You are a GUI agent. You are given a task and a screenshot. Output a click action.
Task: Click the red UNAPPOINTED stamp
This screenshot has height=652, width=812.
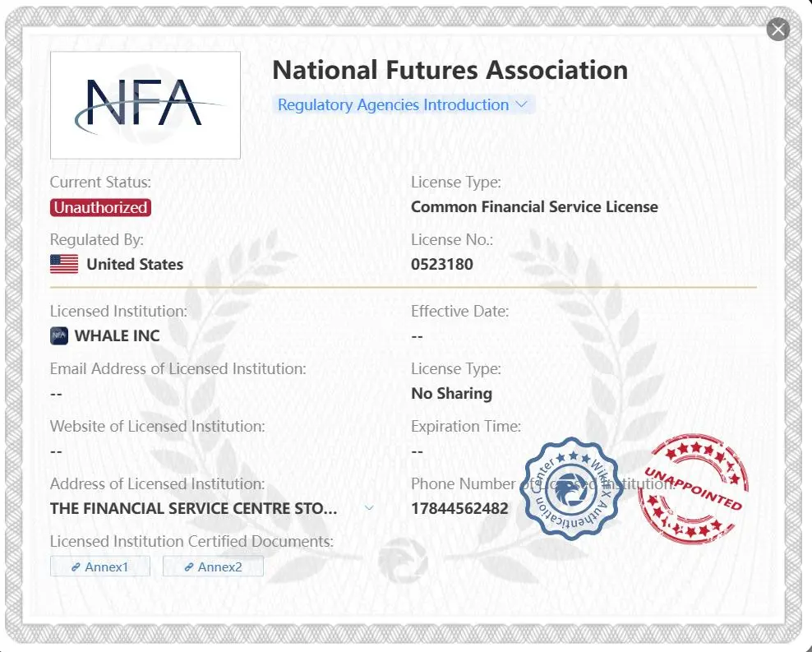693,488
